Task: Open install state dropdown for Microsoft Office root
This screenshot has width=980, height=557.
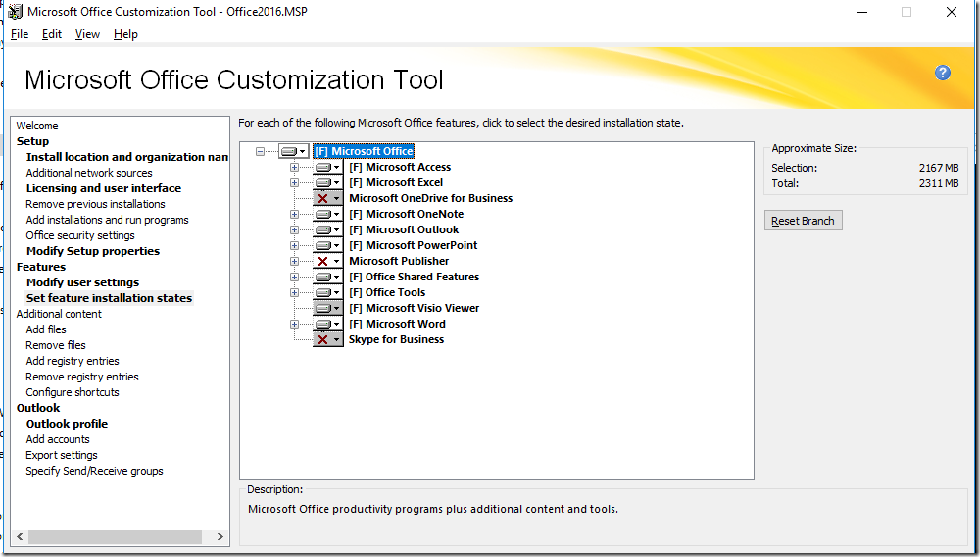Action: pyautogui.click(x=302, y=151)
